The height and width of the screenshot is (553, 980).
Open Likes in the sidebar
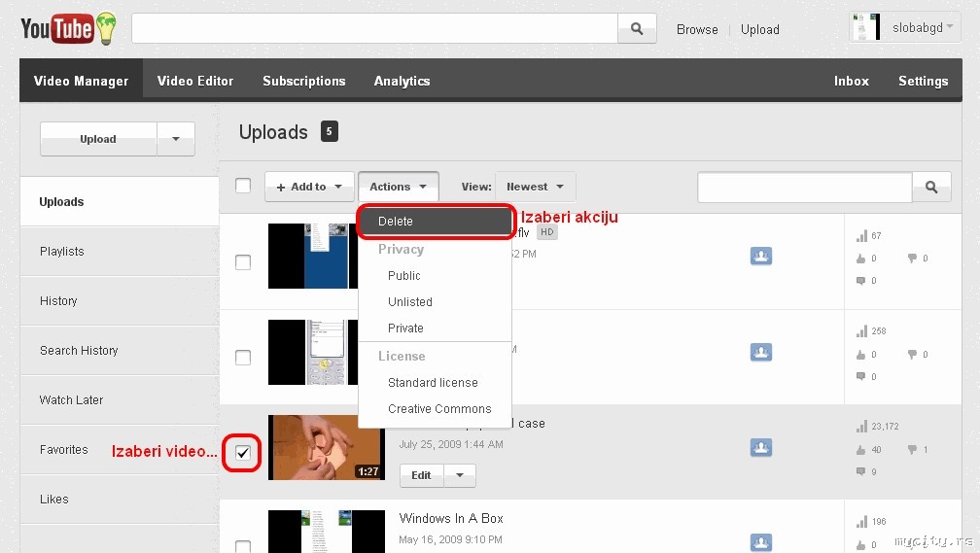pyautogui.click(x=120, y=500)
